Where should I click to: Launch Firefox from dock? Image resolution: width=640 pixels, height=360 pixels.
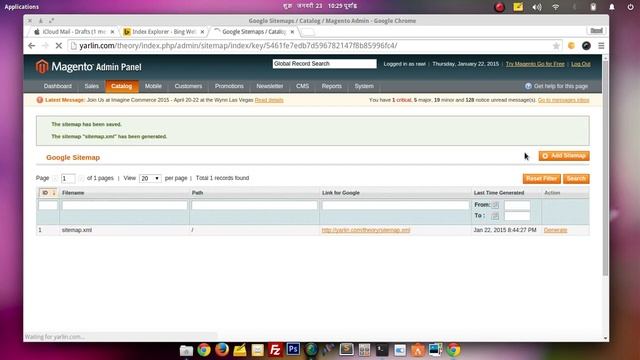222,350
